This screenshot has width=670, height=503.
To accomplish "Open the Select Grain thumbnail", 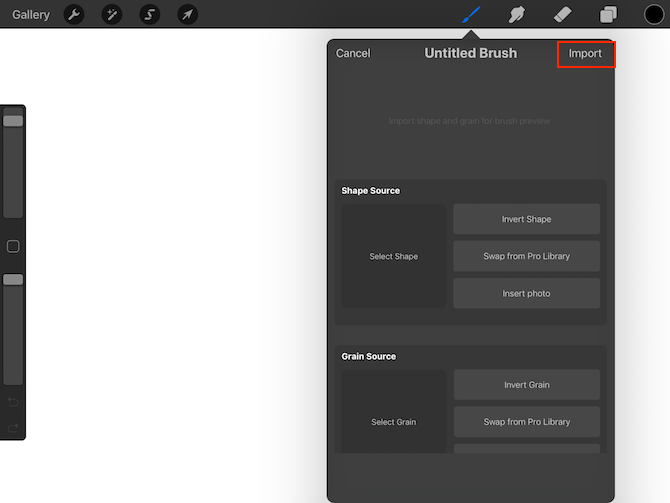I will point(393,420).
